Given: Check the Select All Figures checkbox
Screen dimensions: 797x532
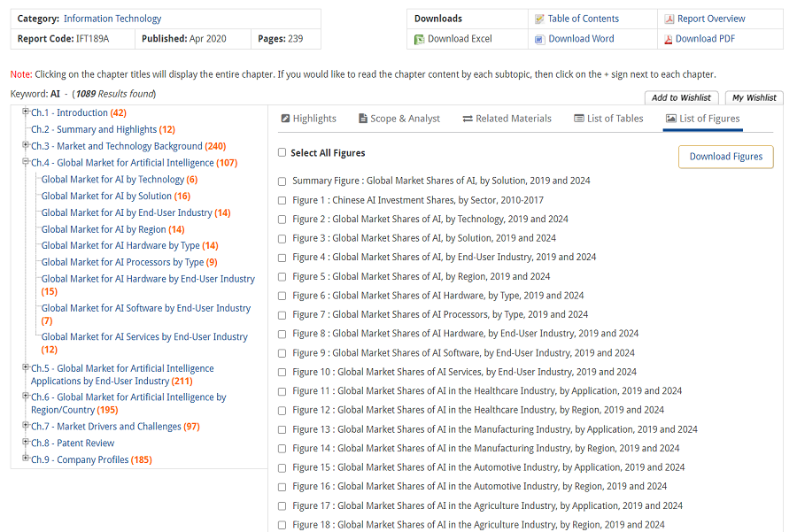Looking at the screenshot, I should [x=282, y=152].
